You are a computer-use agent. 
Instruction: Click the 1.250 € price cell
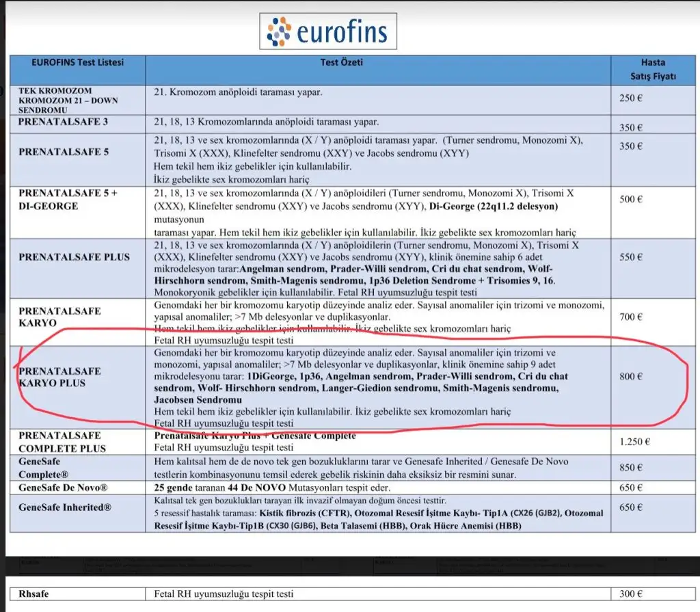tap(631, 442)
